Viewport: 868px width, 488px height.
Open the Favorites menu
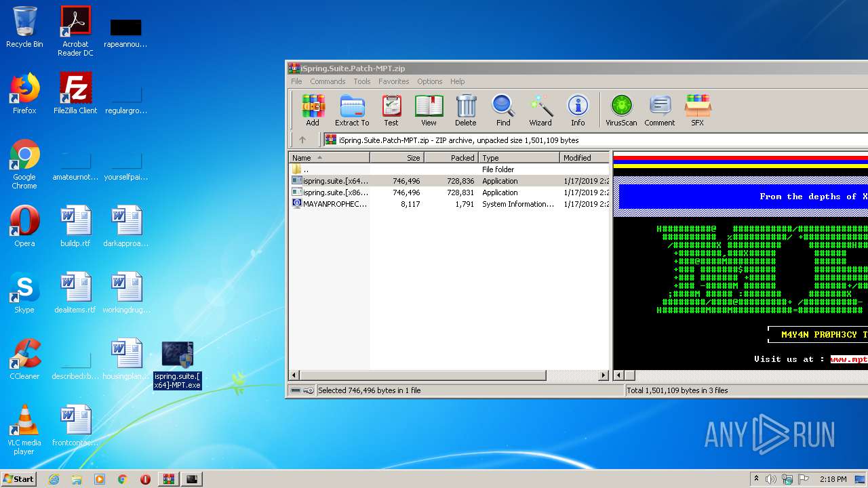[x=394, y=81]
